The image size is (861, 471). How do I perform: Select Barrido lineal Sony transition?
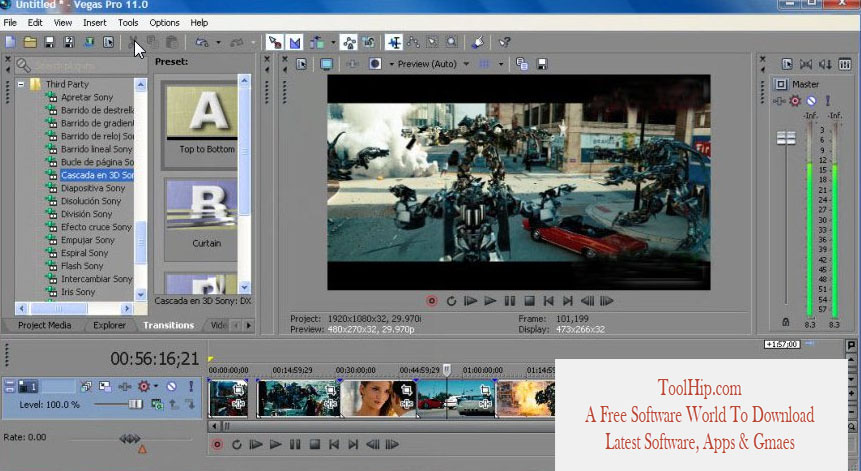[97, 149]
